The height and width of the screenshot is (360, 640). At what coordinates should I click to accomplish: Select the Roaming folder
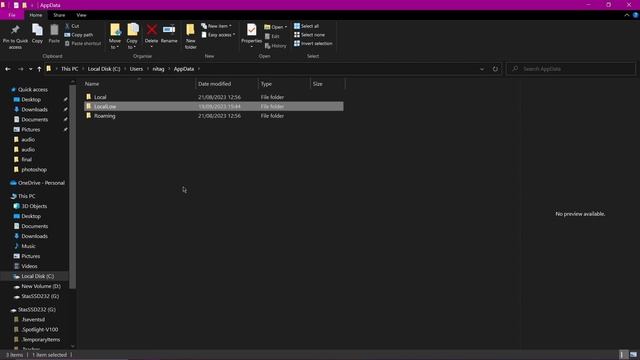(213, 116)
